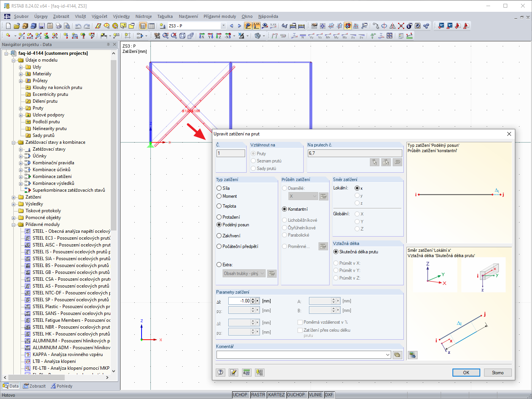Open the Soubor menu
This screenshot has height=399, width=532.
pos(21,16)
